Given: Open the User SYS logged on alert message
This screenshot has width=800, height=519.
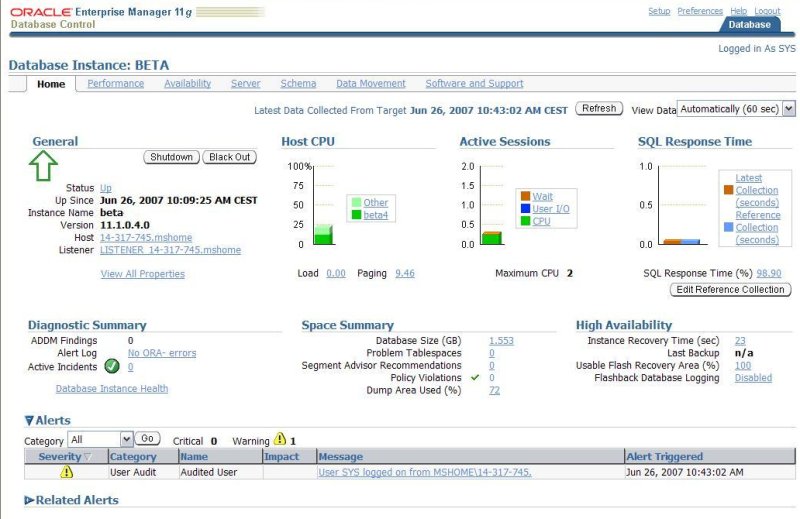Looking at the screenshot, I should tap(424, 472).
